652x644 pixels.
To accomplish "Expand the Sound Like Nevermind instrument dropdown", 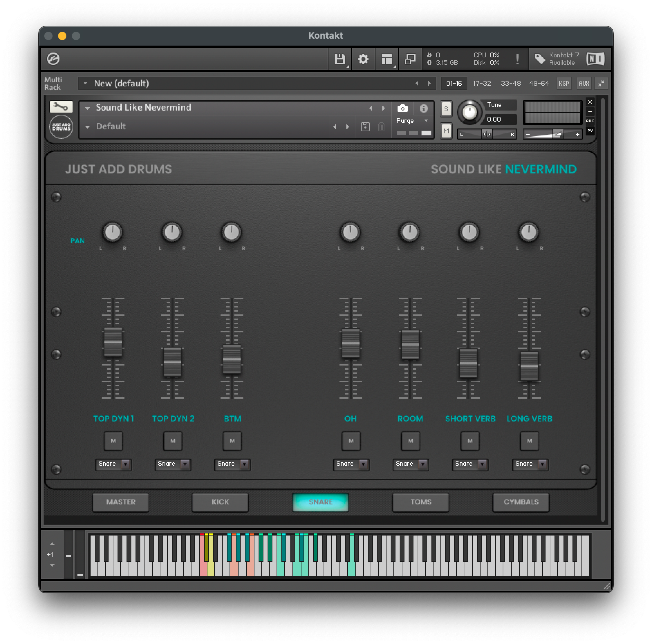I will pos(87,108).
